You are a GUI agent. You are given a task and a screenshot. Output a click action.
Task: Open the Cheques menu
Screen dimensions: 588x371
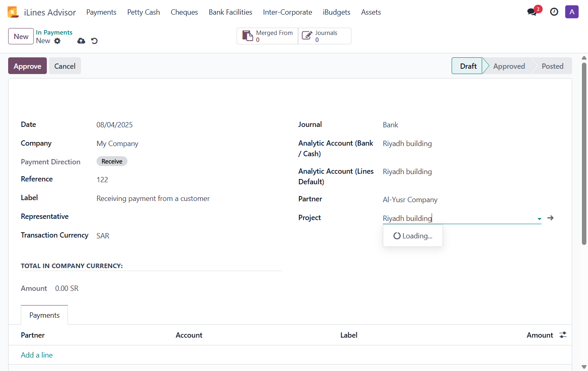184,12
